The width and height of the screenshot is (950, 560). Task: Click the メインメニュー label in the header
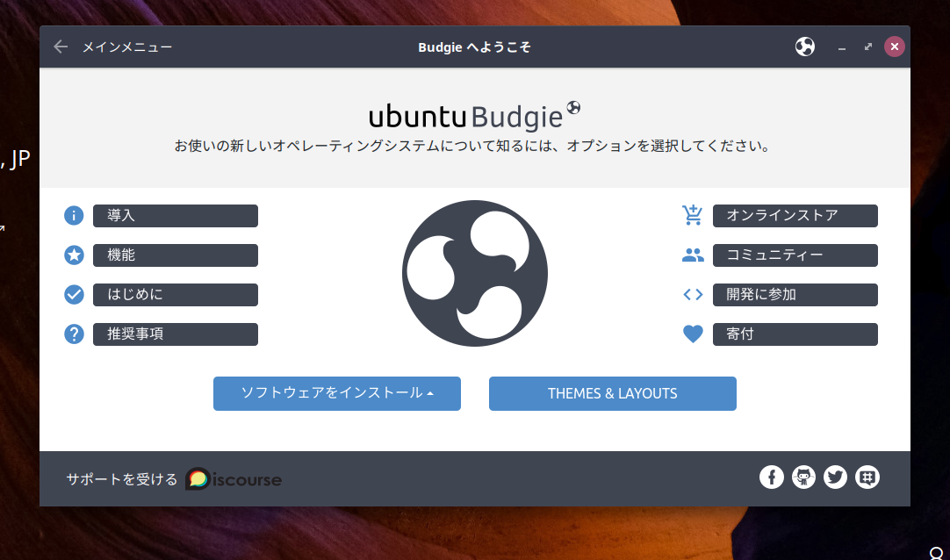pos(127,47)
